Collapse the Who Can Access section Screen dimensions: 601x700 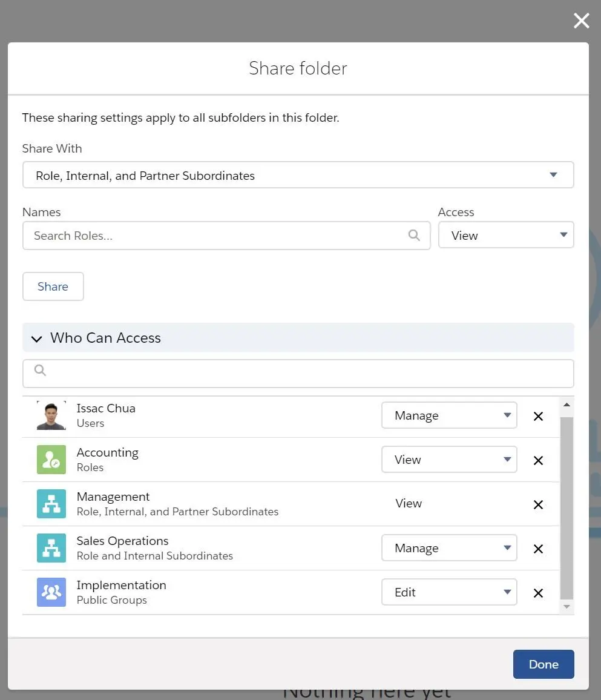[x=36, y=338]
